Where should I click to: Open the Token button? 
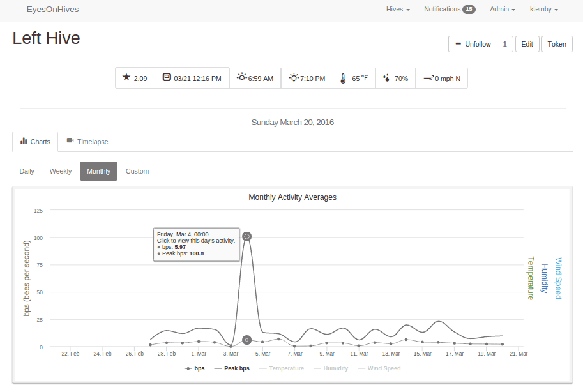(557, 44)
